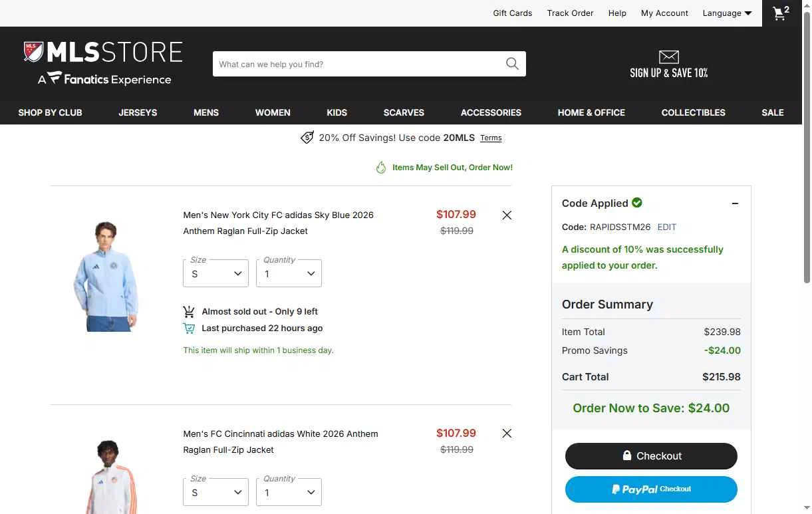Open the Jerseys menu
The image size is (812, 514).
138,112
